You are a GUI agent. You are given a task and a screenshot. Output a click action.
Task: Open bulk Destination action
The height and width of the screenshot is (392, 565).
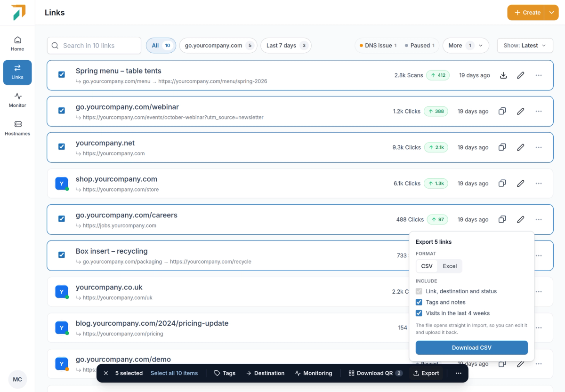pos(265,373)
